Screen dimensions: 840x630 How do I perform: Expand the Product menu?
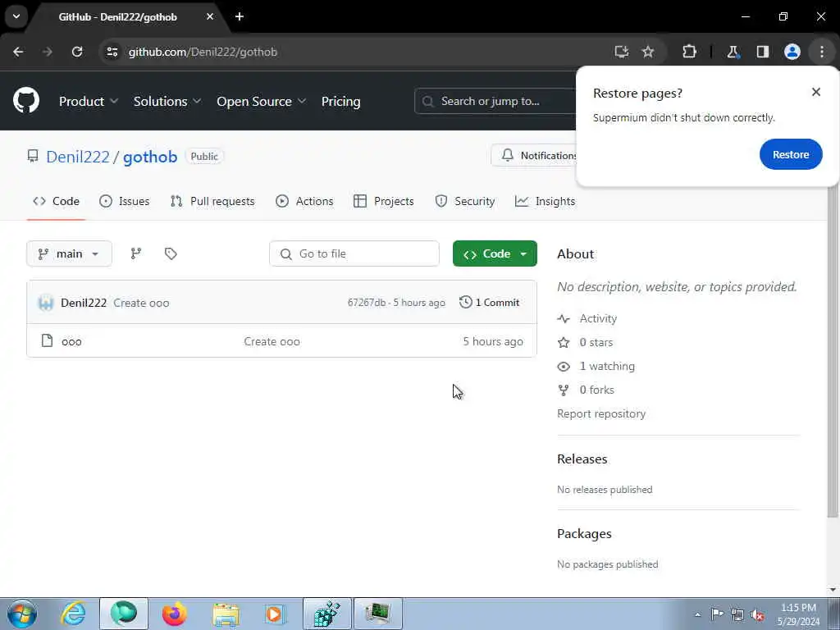(x=89, y=101)
